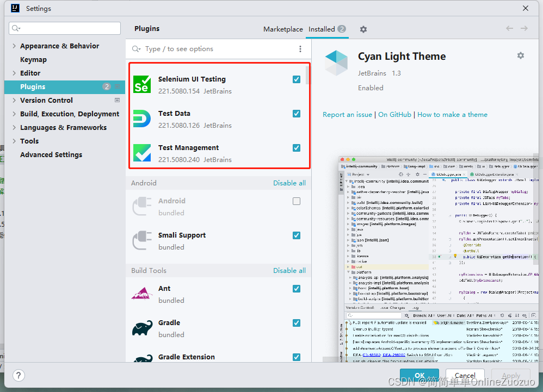Click the Test Management plugin icon

tap(142, 153)
